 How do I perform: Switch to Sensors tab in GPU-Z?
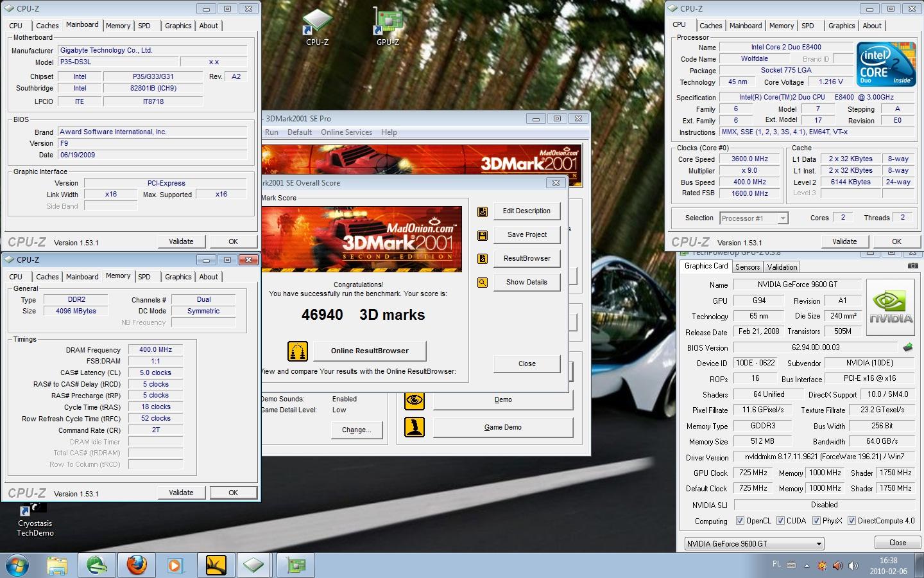pos(748,267)
